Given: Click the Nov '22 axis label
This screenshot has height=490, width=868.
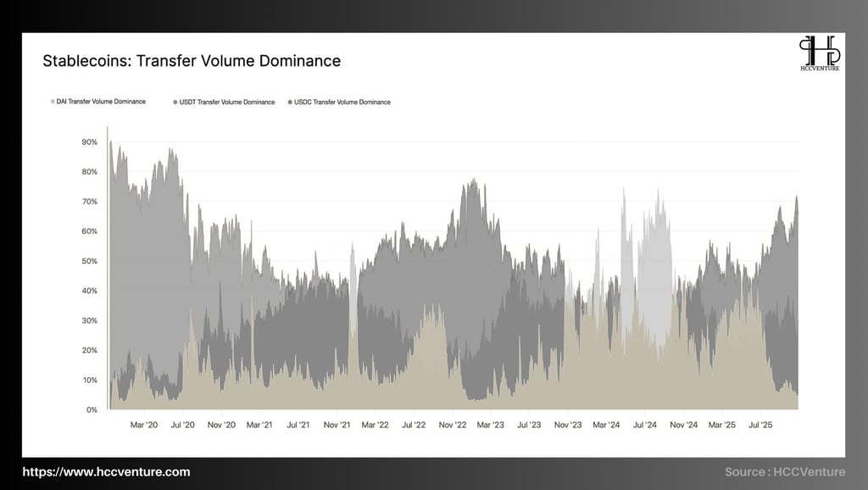Looking at the screenshot, I should [x=453, y=426].
